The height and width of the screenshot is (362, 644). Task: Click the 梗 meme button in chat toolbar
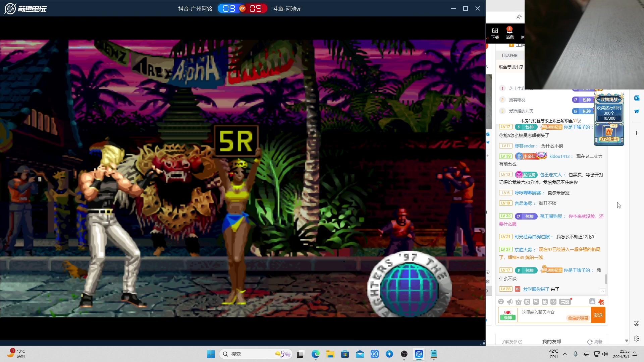[545, 302]
